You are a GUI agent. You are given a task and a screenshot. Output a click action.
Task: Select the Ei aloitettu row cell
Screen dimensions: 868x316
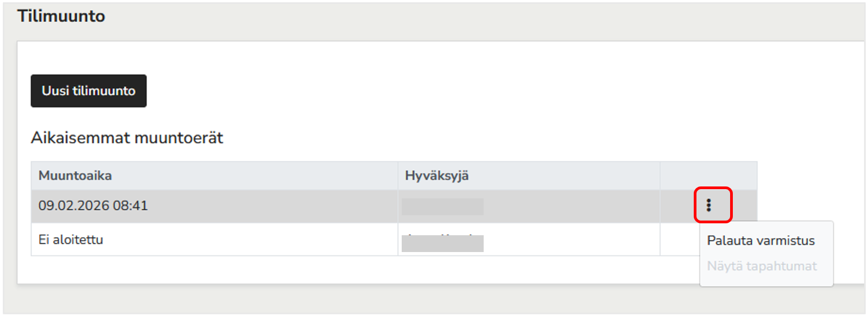point(71,240)
